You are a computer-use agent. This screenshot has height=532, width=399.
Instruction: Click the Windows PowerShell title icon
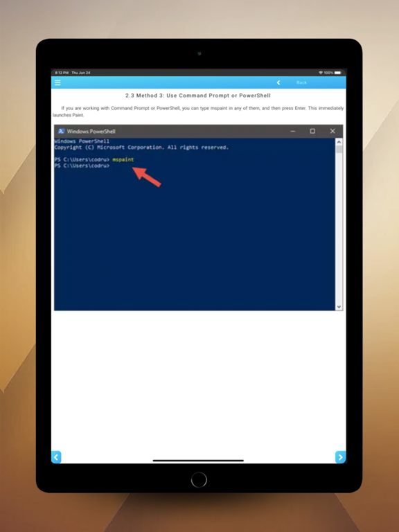pyautogui.click(x=62, y=132)
